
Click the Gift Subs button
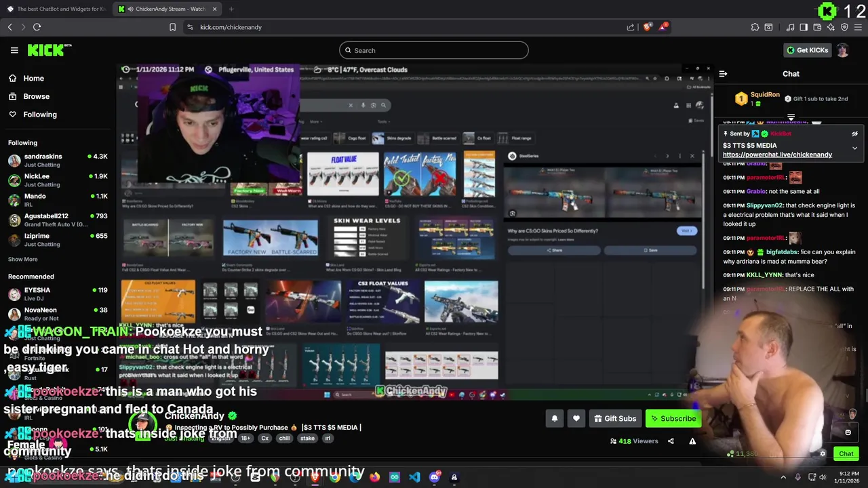615,419
